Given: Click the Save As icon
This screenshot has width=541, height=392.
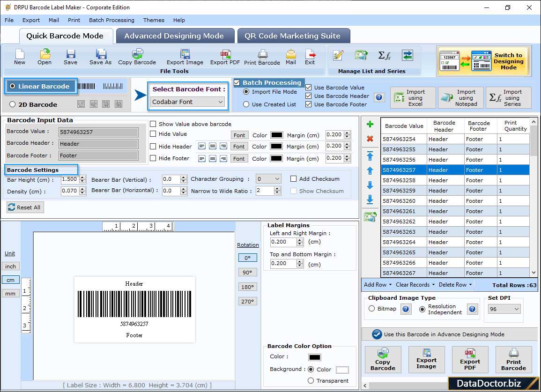Looking at the screenshot, I should (x=100, y=57).
